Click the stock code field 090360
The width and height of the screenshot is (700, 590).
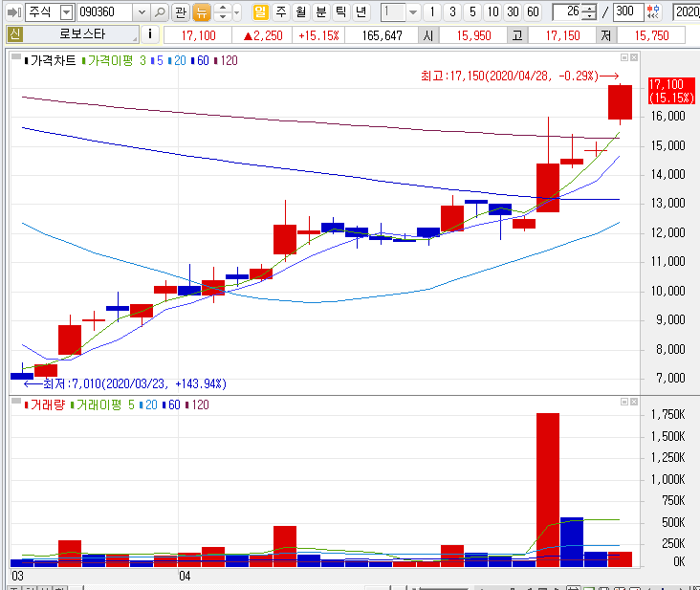pyautogui.click(x=105, y=12)
